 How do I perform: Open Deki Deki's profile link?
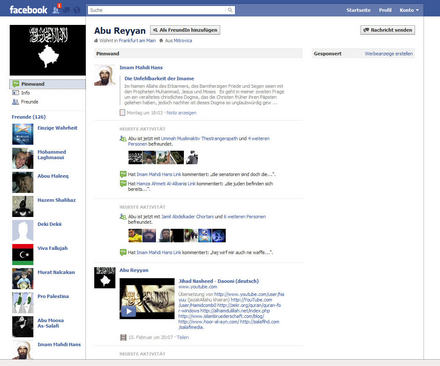pos(49,224)
